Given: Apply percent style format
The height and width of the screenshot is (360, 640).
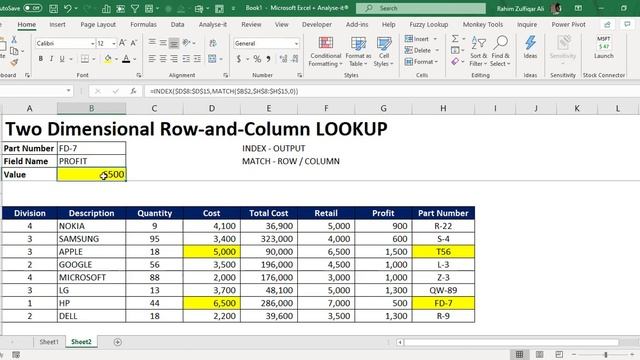Looking at the screenshot, I should click(257, 59).
